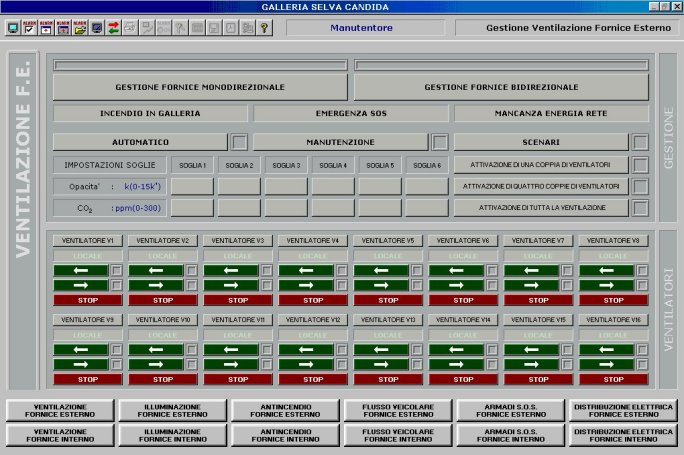Click the Incendio in Galleria button
Image resolution: width=684 pixels, height=455 pixels.
point(150,113)
